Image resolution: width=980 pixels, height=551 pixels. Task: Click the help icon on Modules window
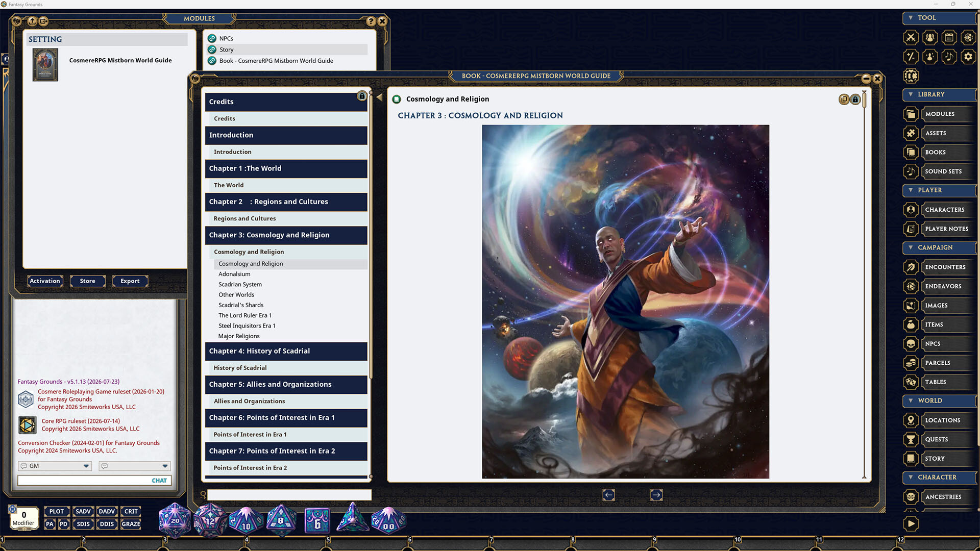371,21
